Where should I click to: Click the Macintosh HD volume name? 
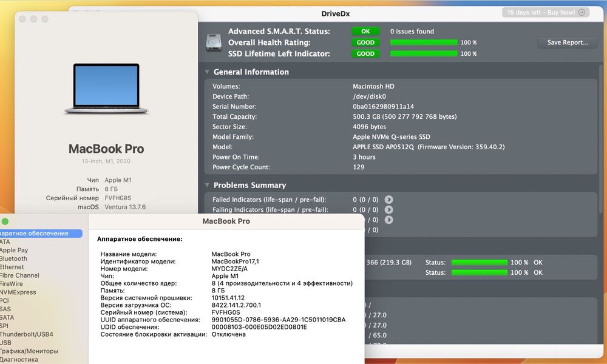[x=373, y=87]
